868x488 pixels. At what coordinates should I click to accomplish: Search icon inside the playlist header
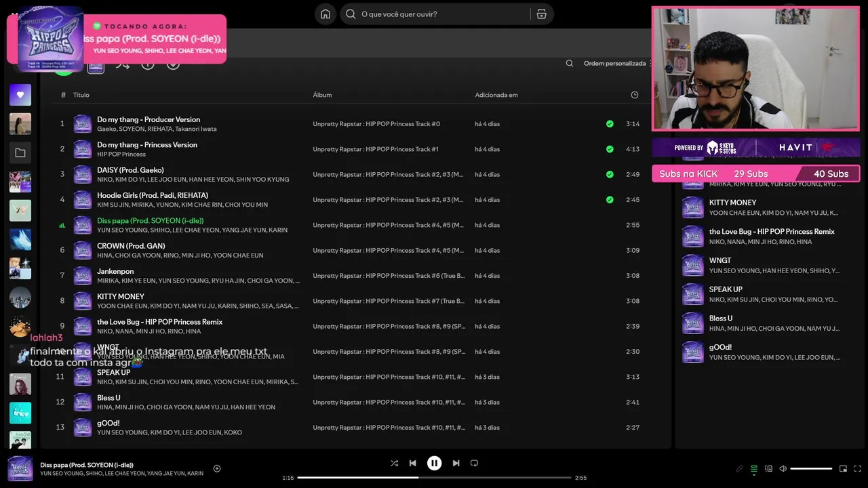[570, 63]
